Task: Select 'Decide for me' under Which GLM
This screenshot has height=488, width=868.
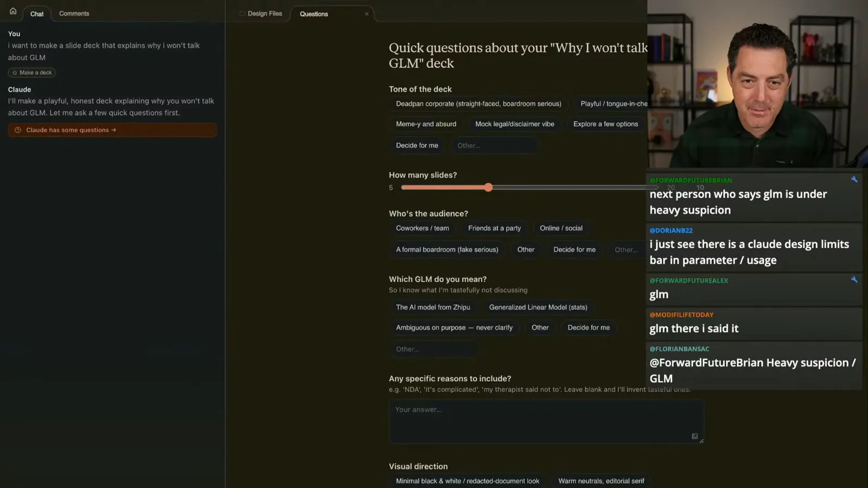Action: (589, 328)
